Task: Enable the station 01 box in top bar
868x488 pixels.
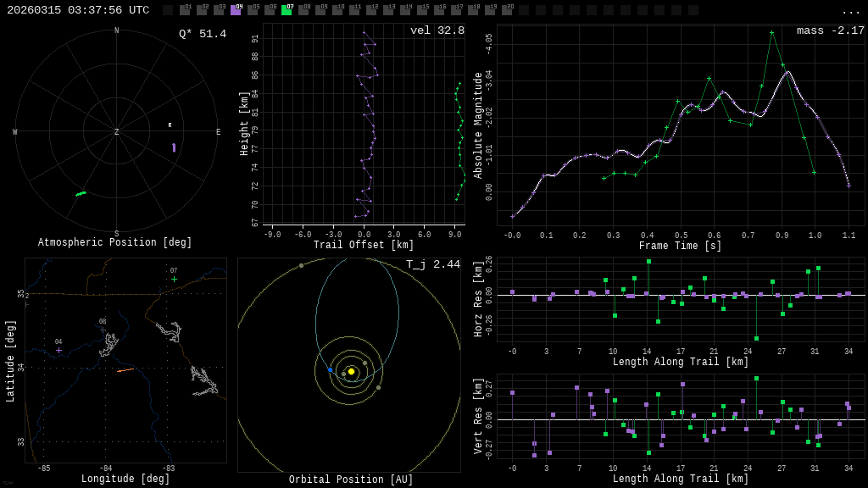Action: pos(185,10)
